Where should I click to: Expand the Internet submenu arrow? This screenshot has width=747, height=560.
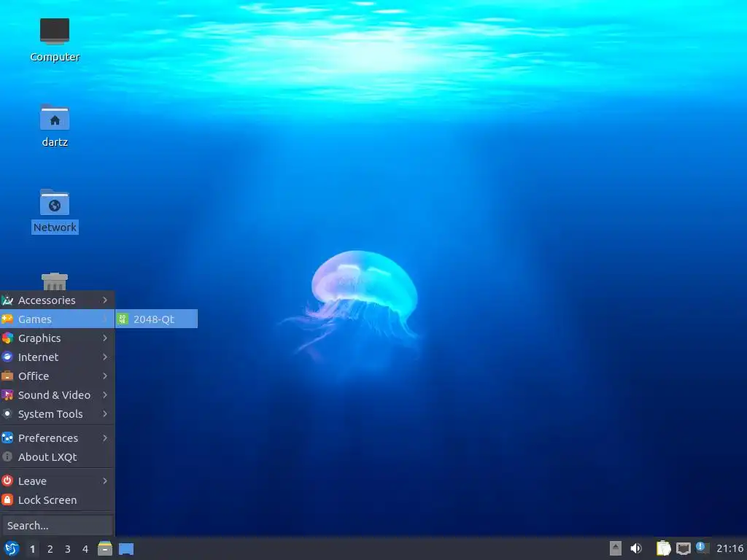(105, 357)
